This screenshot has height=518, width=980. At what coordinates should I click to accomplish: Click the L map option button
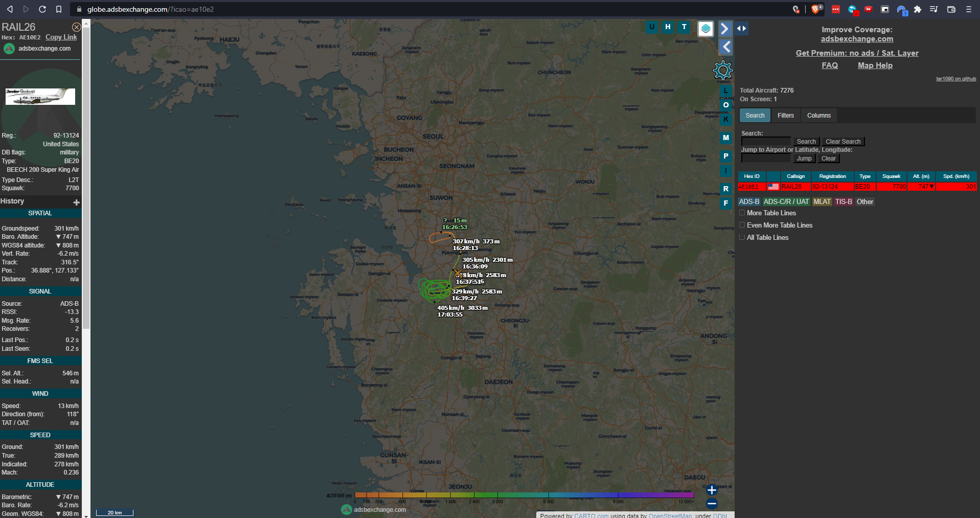pos(726,91)
